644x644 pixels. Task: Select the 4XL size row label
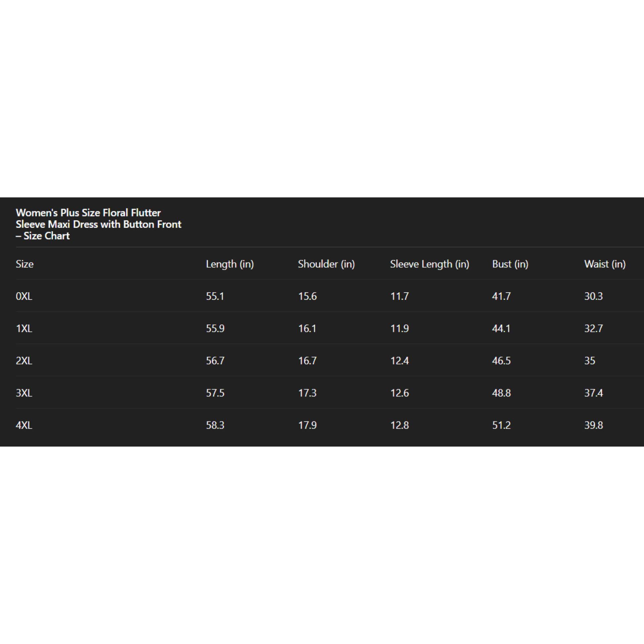24,425
